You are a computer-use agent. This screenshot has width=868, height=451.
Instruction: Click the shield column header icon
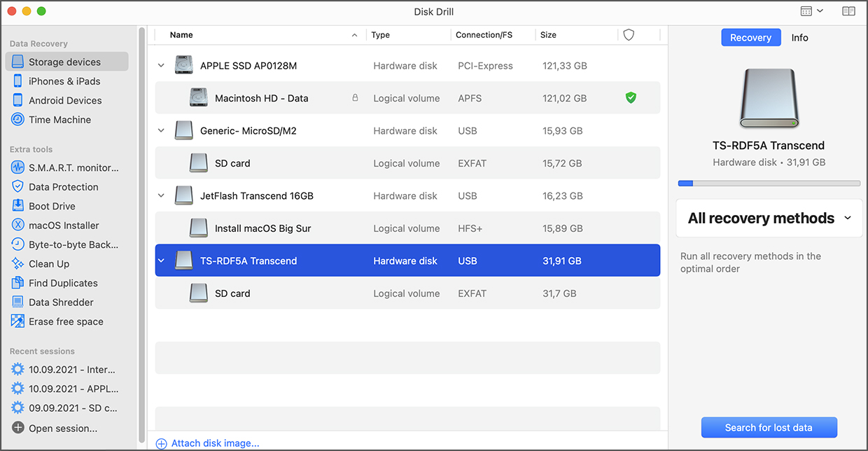[x=629, y=34]
